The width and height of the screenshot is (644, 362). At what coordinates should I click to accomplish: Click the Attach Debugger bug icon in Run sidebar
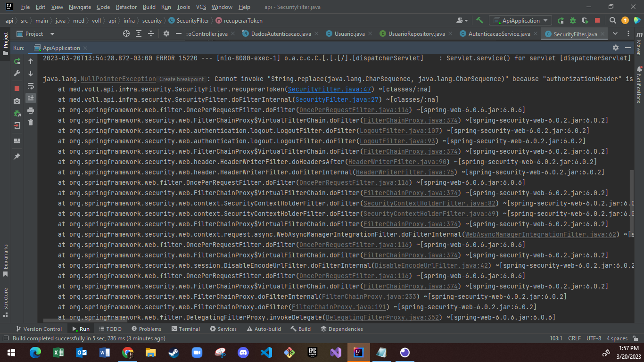click(17, 113)
